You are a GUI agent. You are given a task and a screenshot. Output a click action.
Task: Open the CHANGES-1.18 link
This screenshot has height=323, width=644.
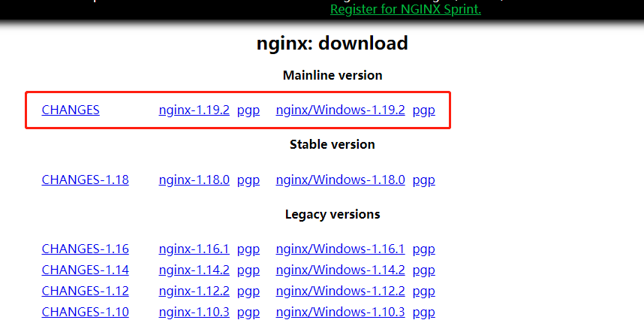(x=85, y=180)
